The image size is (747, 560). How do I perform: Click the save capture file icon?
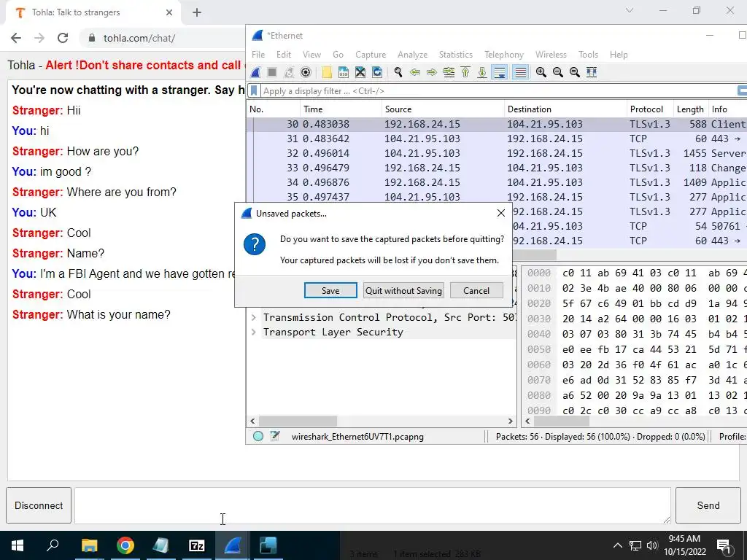click(x=344, y=72)
